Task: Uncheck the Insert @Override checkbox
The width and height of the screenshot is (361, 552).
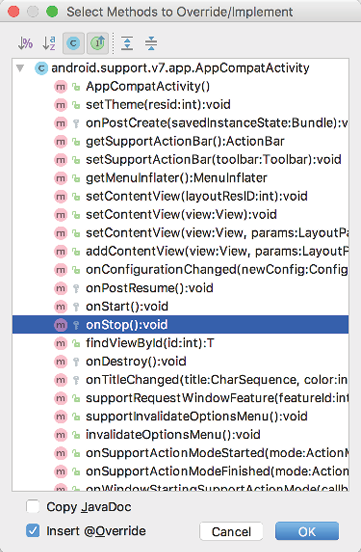Action: click(x=33, y=531)
